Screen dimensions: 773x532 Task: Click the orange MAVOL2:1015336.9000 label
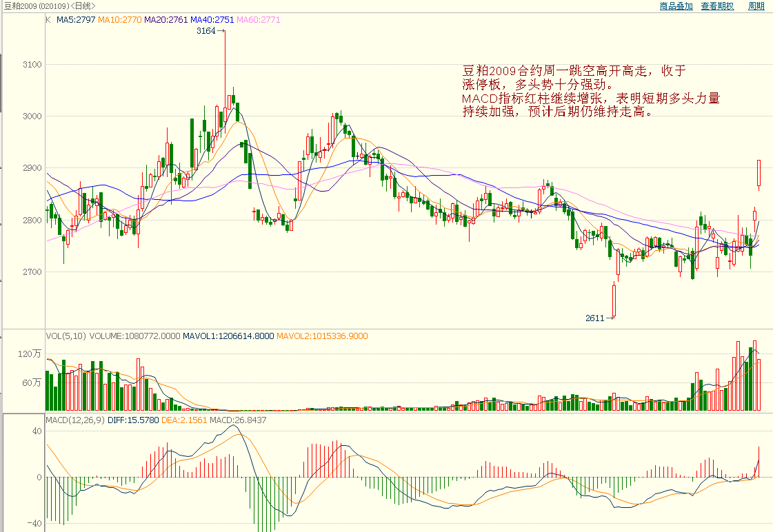[x=322, y=336]
